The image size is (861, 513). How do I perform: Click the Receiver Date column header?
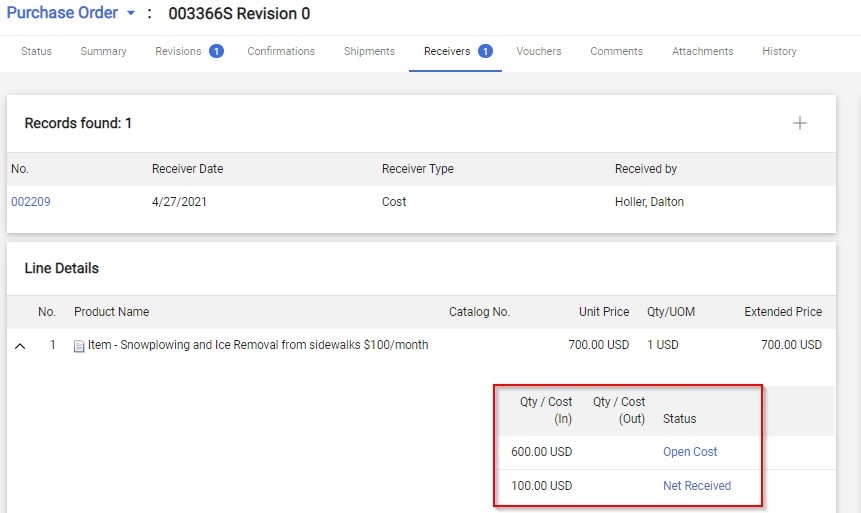tap(187, 169)
